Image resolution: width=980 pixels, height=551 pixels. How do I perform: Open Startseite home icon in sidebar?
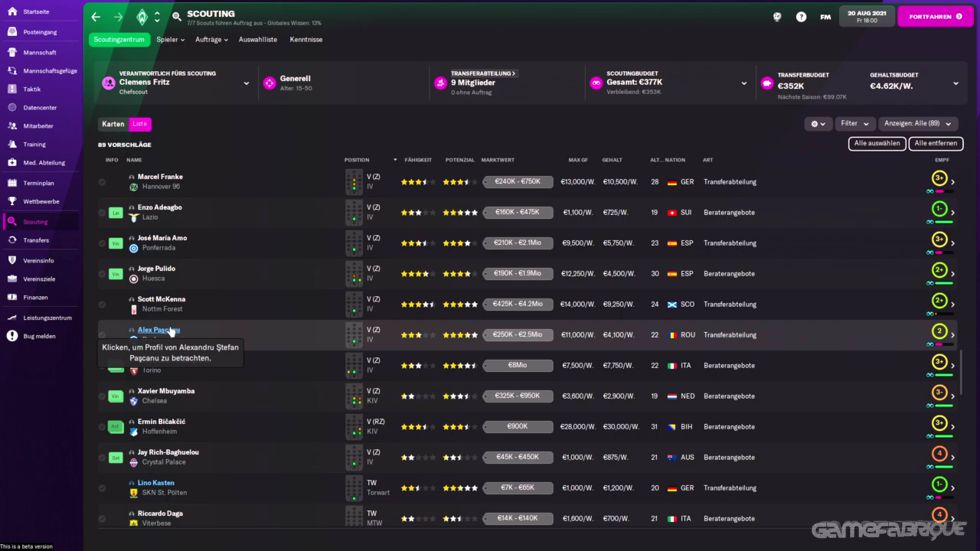click(12, 11)
